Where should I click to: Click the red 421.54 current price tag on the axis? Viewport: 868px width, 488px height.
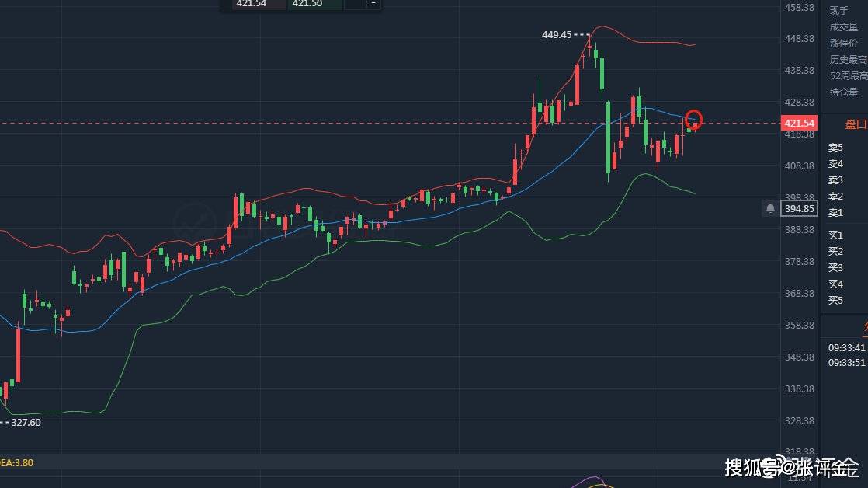800,123
